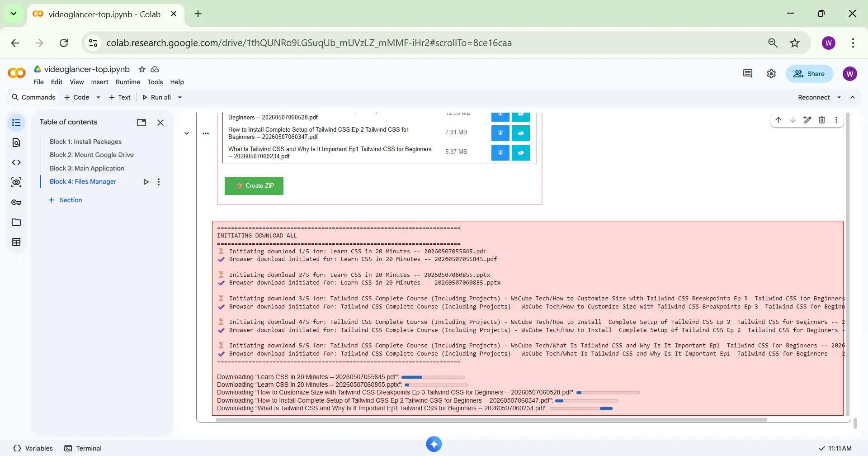This screenshot has width=868, height=456.
Task: Open Find and replace sidebar icon
Action: pyautogui.click(x=16, y=142)
